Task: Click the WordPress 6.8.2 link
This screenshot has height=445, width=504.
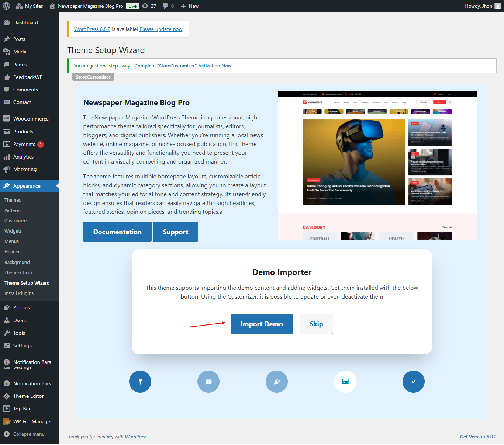Action: click(x=92, y=29)
